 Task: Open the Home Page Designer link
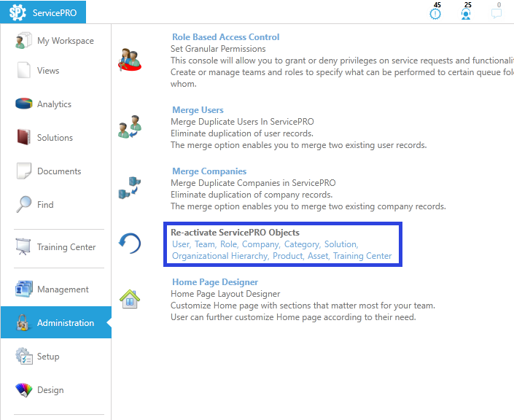pos(215,282)
